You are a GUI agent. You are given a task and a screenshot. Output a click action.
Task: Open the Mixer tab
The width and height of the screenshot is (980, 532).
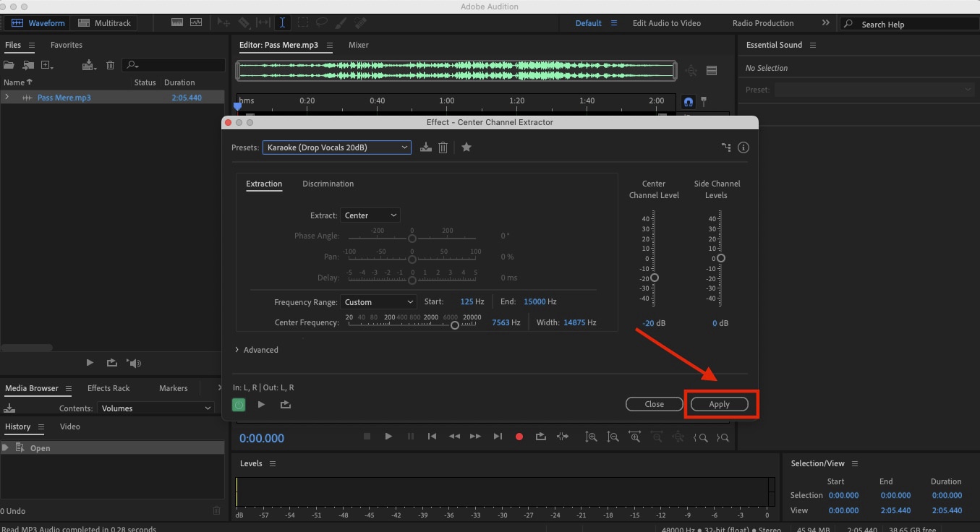click(359, 45)
